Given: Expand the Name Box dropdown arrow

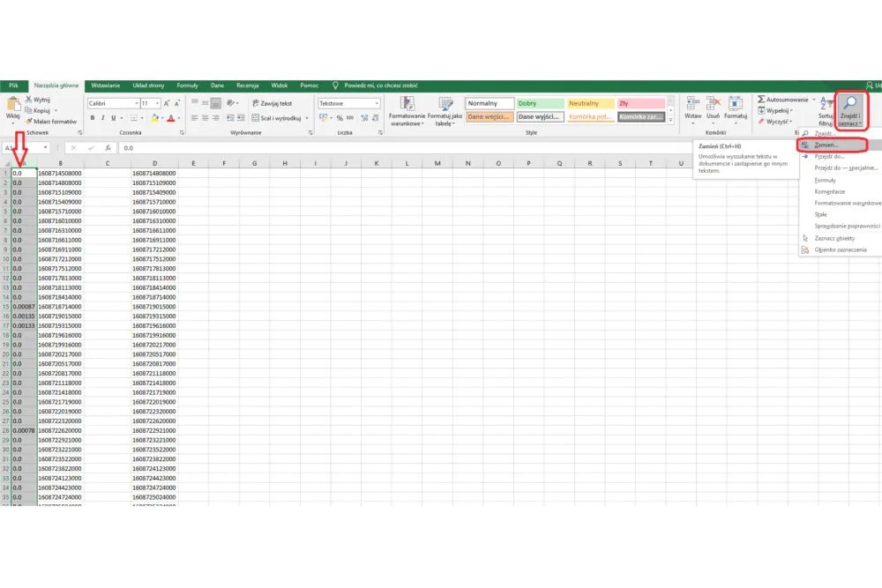Looking at the screenshot, I should click(x=46, y=148).
